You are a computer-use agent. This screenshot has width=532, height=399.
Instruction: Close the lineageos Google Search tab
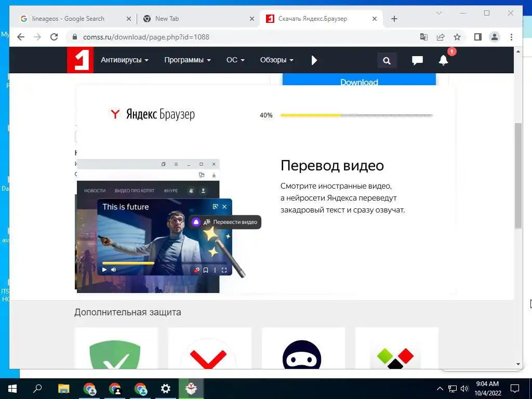129,19
